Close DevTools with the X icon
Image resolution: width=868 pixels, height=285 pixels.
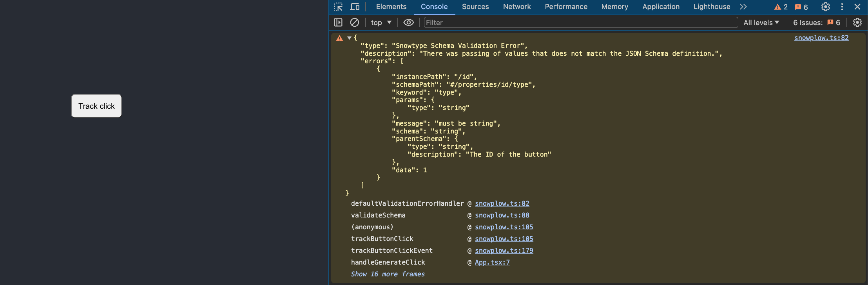pos(857,7)
